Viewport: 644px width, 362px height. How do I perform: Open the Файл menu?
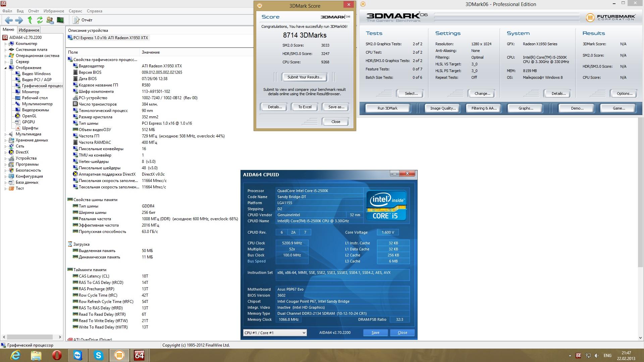click(7, 11)
